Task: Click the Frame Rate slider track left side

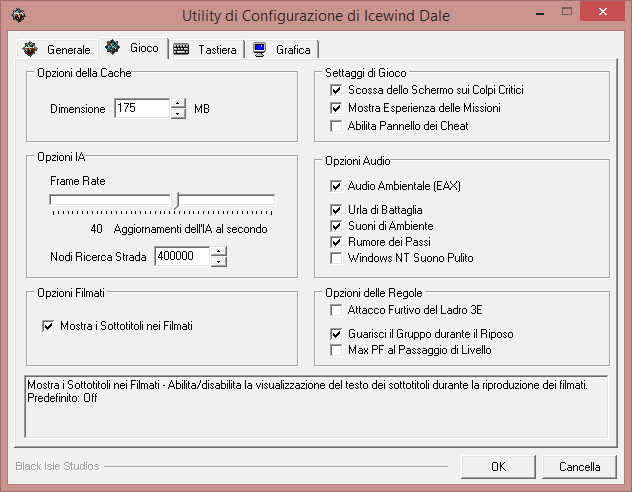Action: 111,199
